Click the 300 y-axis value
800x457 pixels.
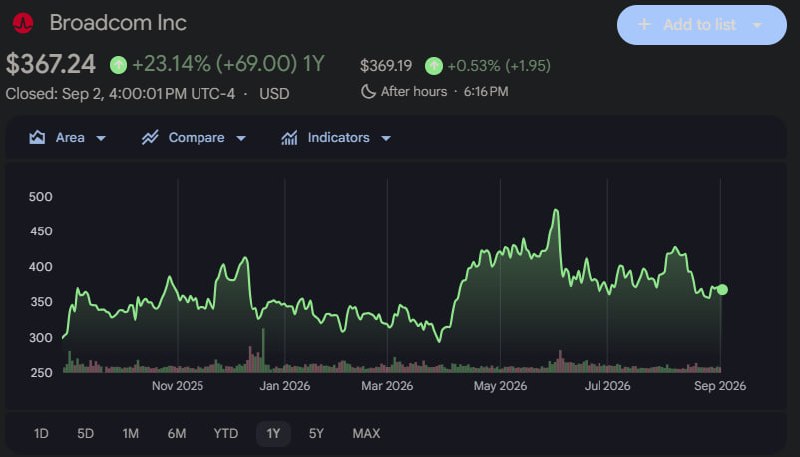[x=40, y=338]
